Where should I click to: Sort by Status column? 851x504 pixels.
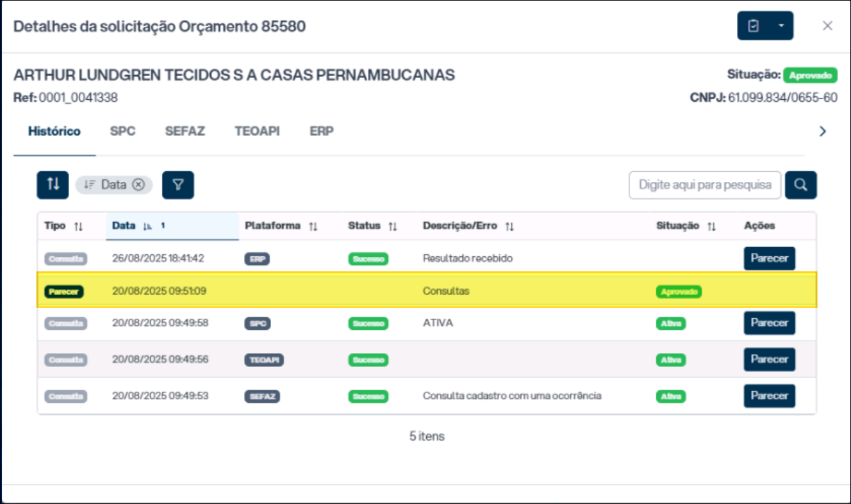[373, 226]
